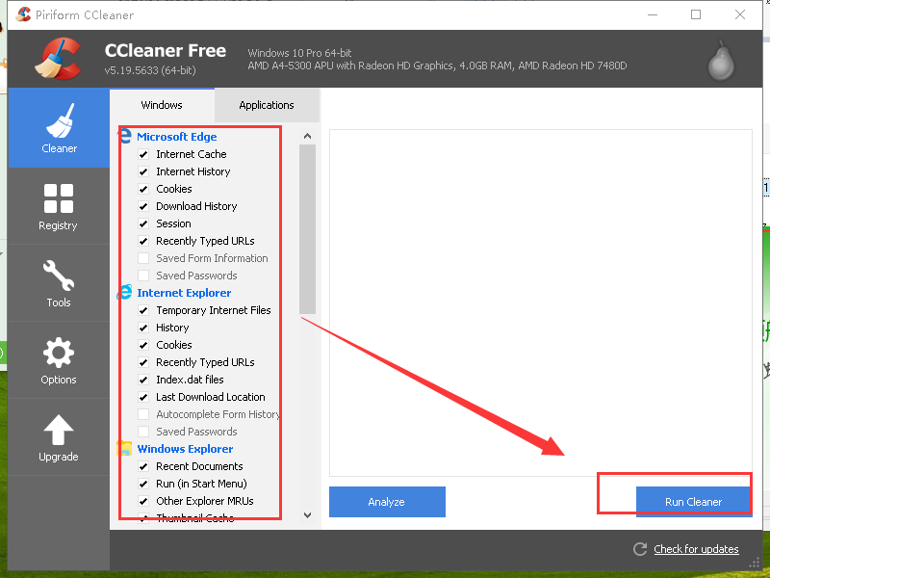This screenshot has width=924, height=578.
Task: Click the empty results pane
Action: click(540, 302)
